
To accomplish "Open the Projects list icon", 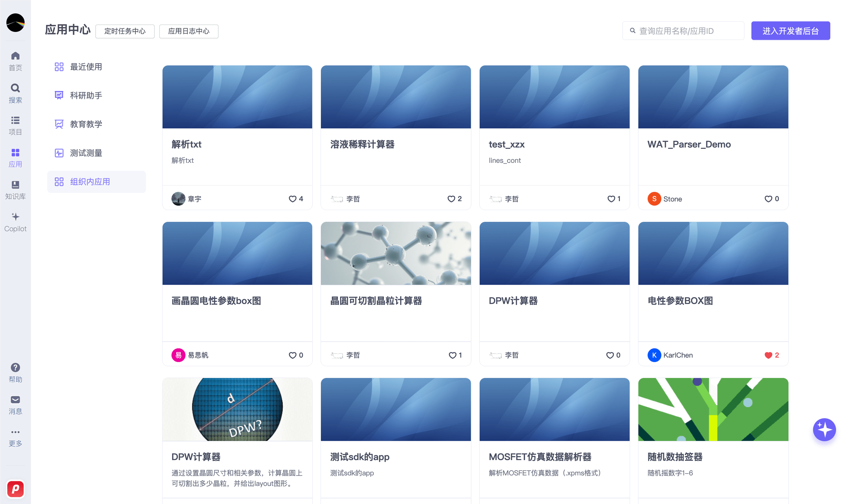I will pyautogui.click(x=15, y=120).
